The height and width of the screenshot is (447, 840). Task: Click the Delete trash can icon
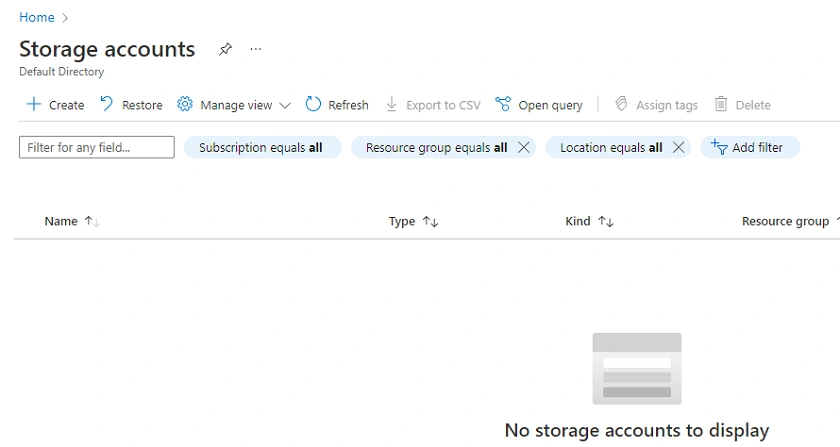coord(721,104)
